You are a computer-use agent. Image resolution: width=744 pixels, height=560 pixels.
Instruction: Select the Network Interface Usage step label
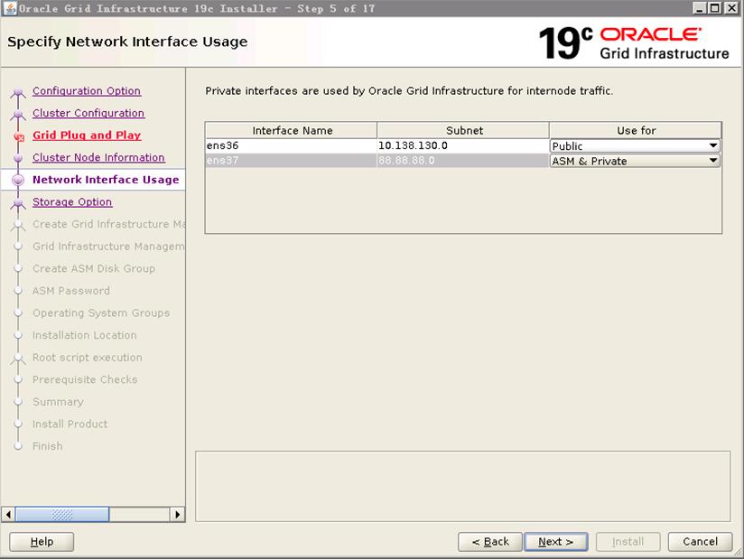(106, 180)
